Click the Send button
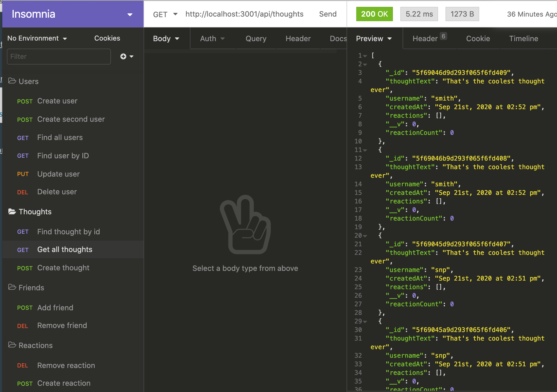This screenshot has height=392, width=557. (328, 14)
